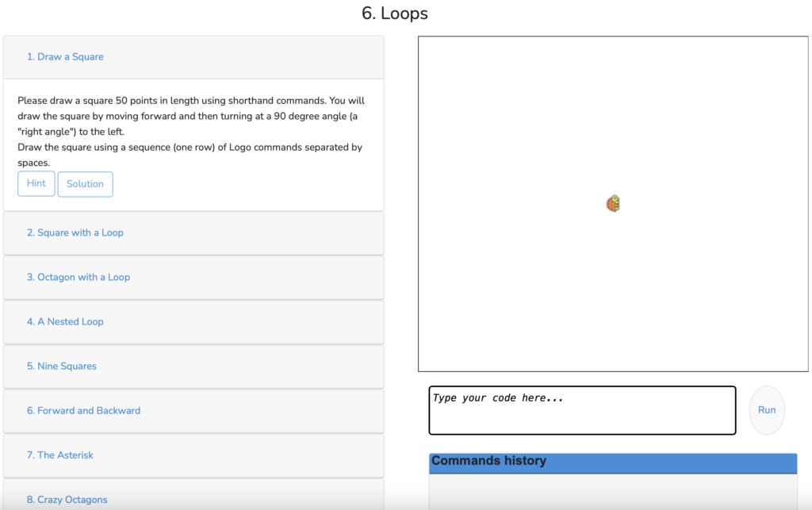
Task: Expand "4. A Nested Loop" panel
Action: tap(65, 322)
